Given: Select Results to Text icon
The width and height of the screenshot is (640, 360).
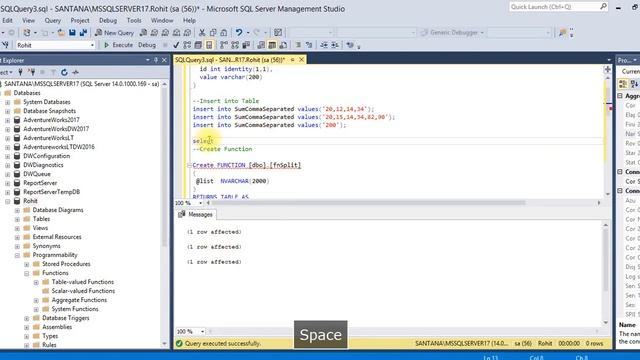Looking at the screenshot, I should pos(261,45).
